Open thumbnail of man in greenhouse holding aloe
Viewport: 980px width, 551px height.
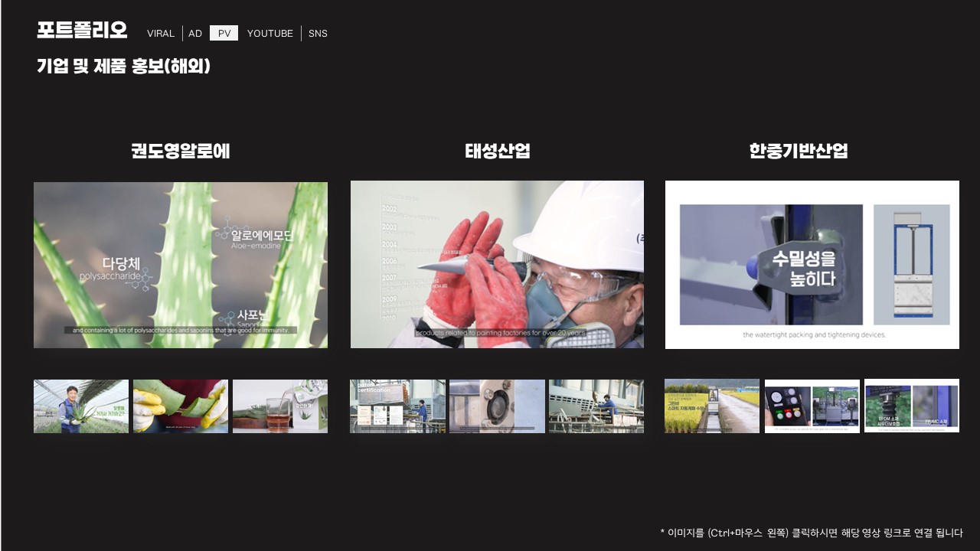81,406
